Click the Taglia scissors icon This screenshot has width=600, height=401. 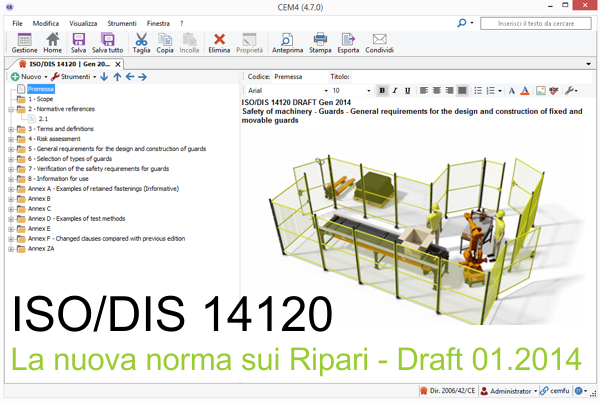141,42
